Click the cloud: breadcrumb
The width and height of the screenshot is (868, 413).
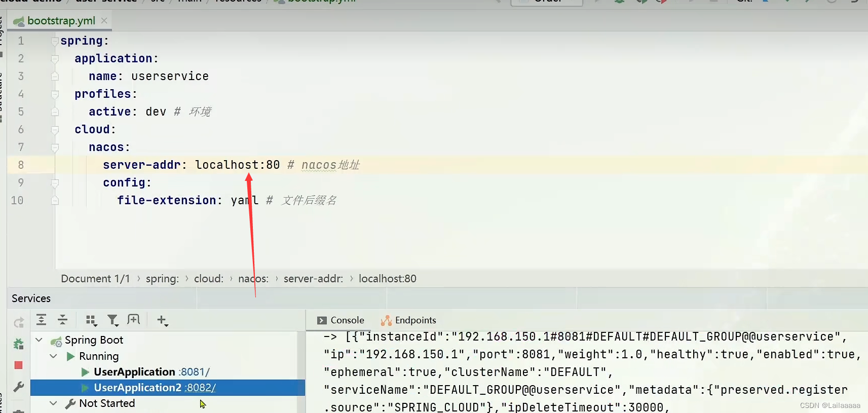(x=209, y=279)
